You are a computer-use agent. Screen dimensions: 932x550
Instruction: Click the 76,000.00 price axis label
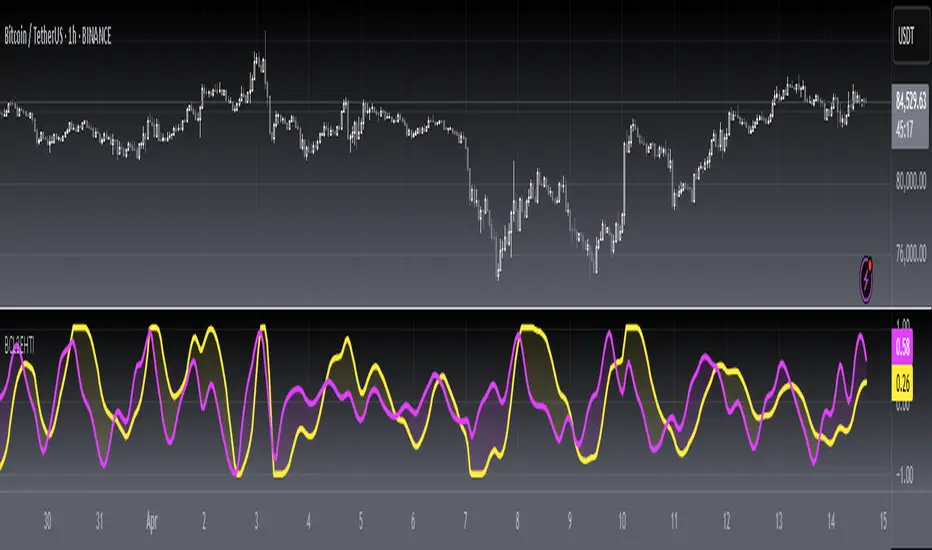click(911, 254)
